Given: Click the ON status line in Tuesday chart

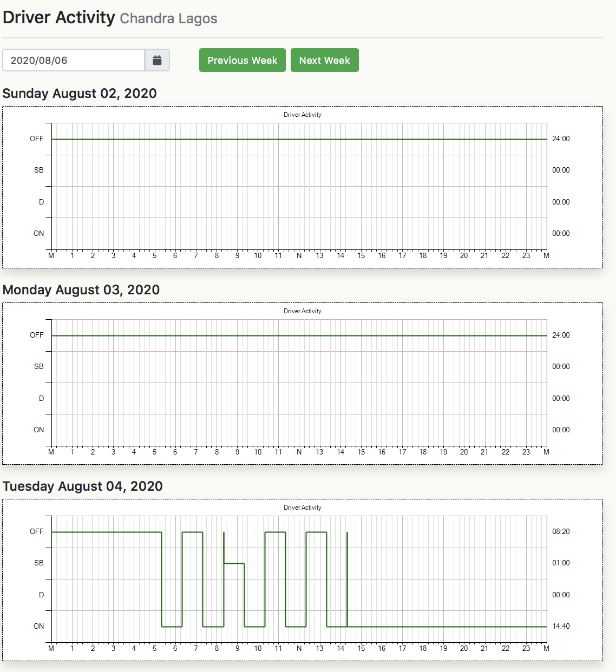Looking at the screenshot, I should click(447, 627).
